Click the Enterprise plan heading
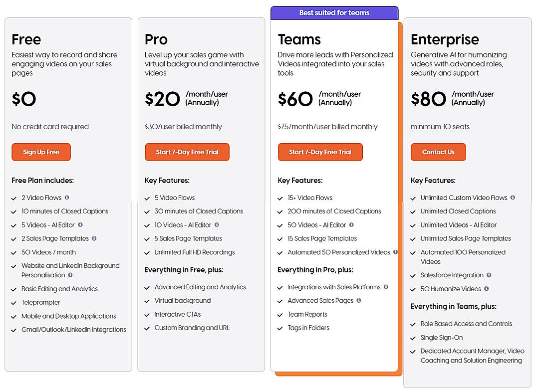The height and width of the screenshot is (392, 534). click(445, 39)
